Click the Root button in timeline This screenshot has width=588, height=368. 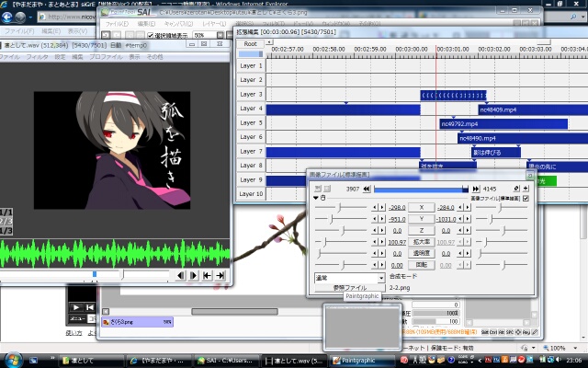click(x=250, y=44)
